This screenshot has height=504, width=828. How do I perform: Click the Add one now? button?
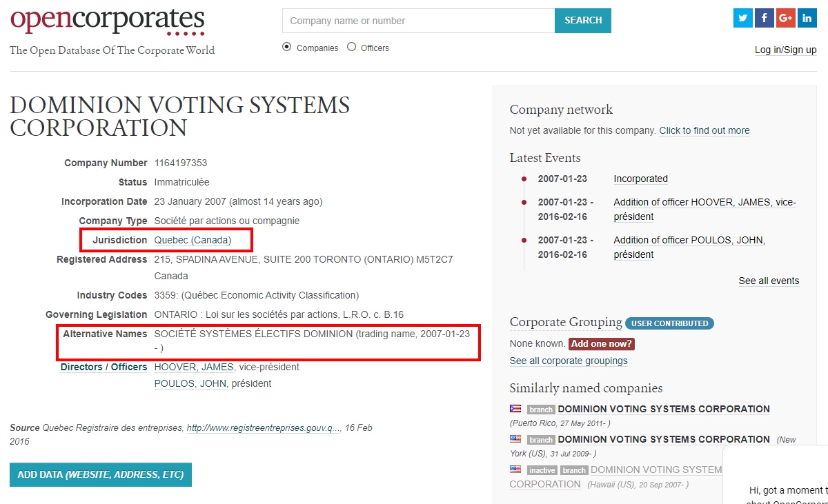tap(602, 343)
